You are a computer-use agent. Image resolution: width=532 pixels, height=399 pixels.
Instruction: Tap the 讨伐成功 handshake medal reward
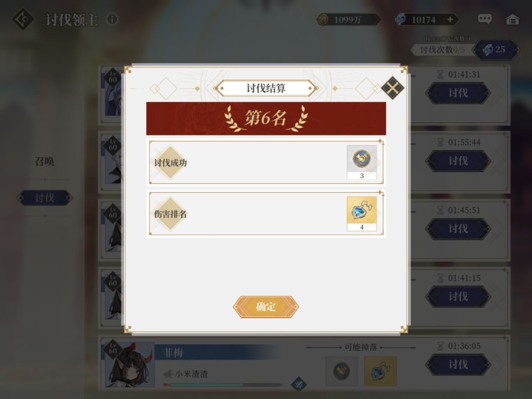pyautogui.click(x=362, y=162)
